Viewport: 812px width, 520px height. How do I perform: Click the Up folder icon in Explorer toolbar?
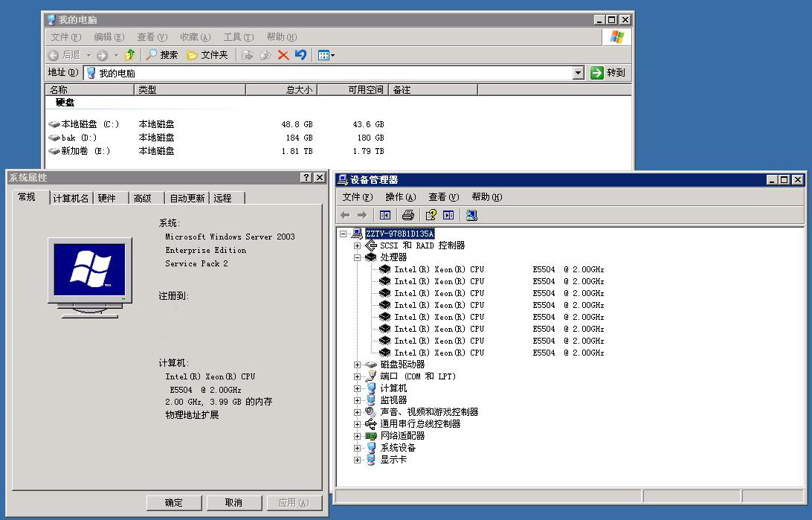tap(130, 55)
